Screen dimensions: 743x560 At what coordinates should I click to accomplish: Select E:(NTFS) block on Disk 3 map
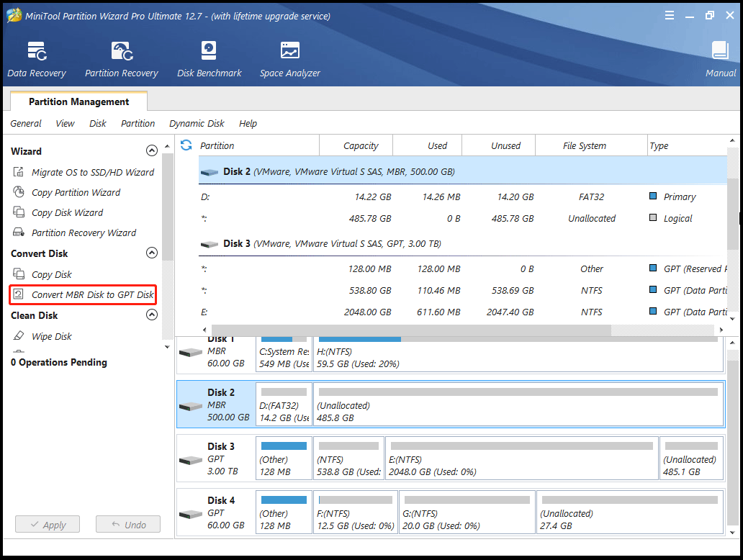(x=522, y=459)
